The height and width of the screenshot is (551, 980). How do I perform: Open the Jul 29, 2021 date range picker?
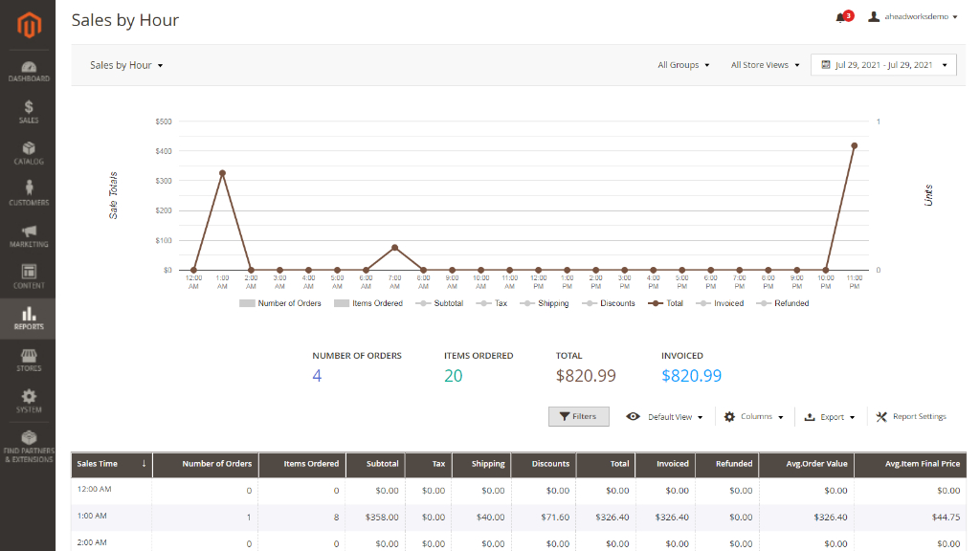(883, 65)
